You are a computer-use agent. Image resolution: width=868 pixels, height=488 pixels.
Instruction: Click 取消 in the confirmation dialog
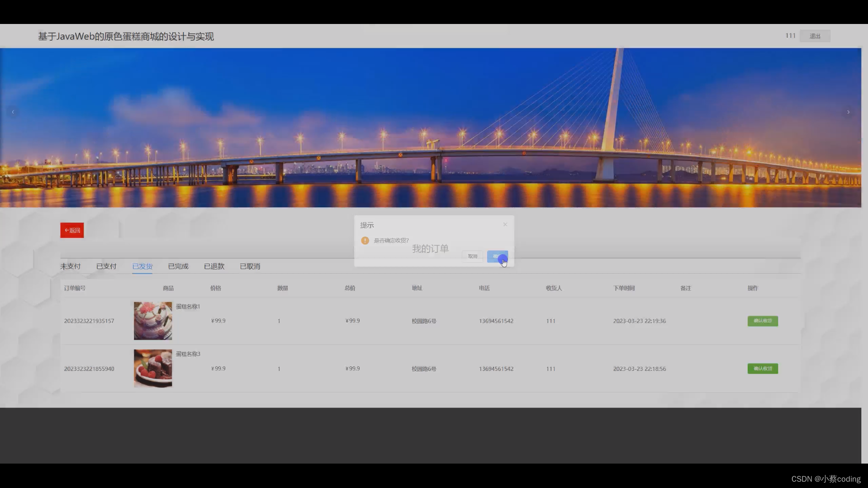click(473, 256)
